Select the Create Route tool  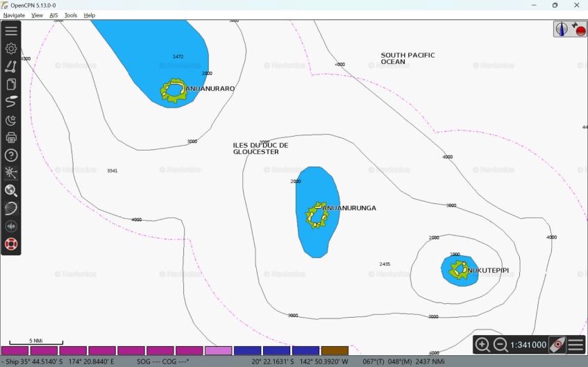tap(11, 67)
